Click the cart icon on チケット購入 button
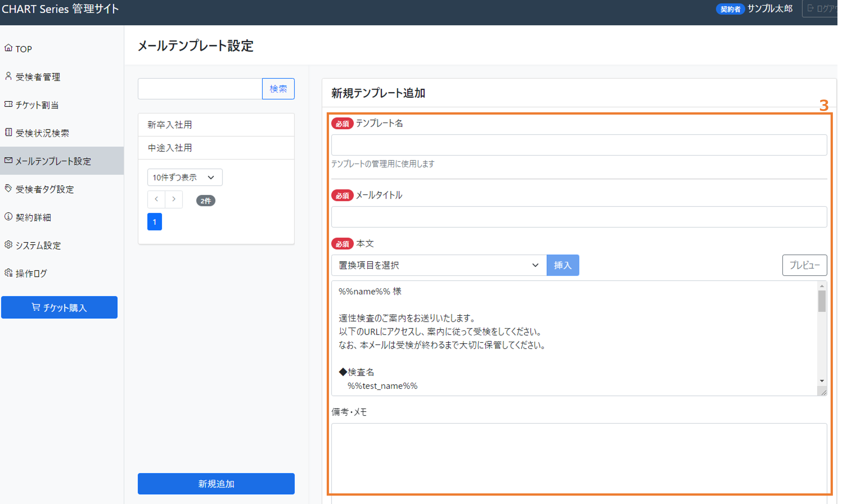The image size is (844, 504). tap(36, 307)
